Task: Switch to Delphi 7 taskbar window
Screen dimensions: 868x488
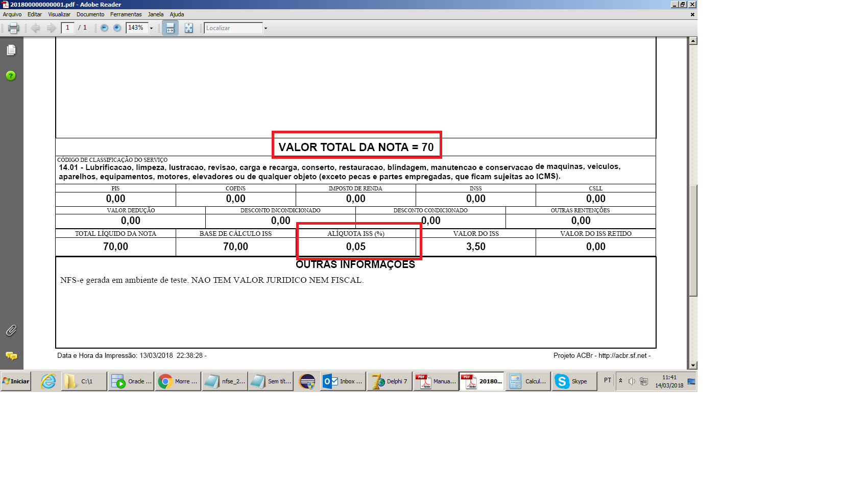Action: tap(390, 381)
